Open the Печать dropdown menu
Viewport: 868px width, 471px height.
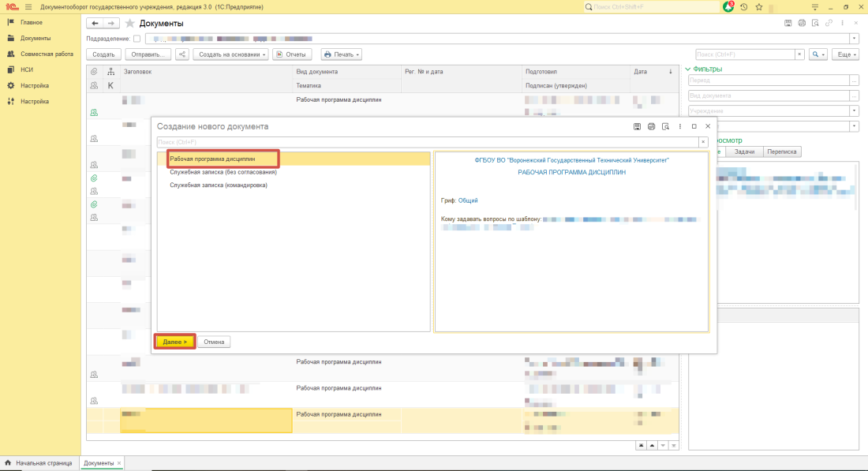tap(341, 54)
